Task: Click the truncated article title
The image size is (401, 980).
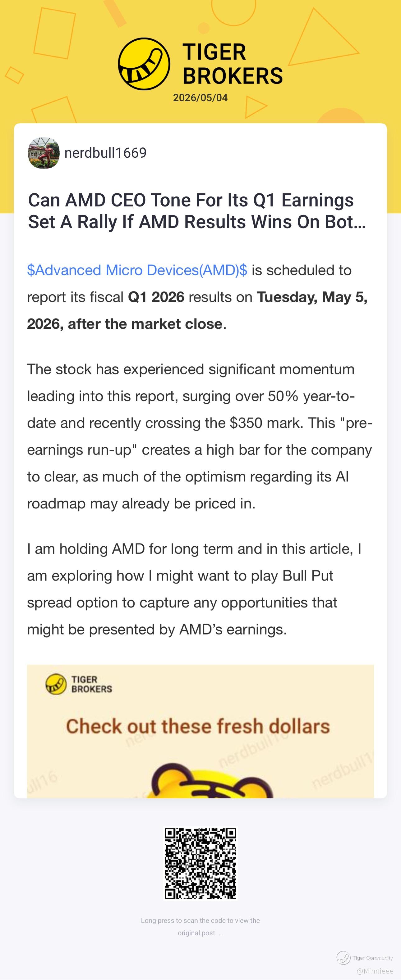Action: (x=197, y=211)
